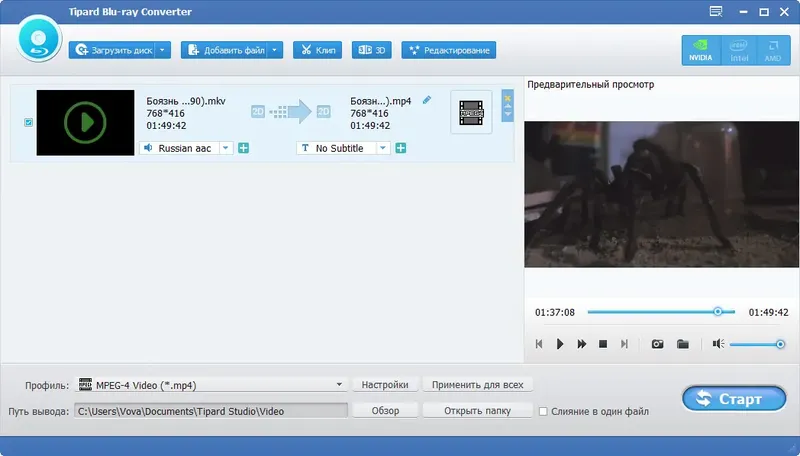The height and width of the screenshot is (456, 800).
Task: Uncheck the Боязнь video file checkbox
Action: [29, 122]
